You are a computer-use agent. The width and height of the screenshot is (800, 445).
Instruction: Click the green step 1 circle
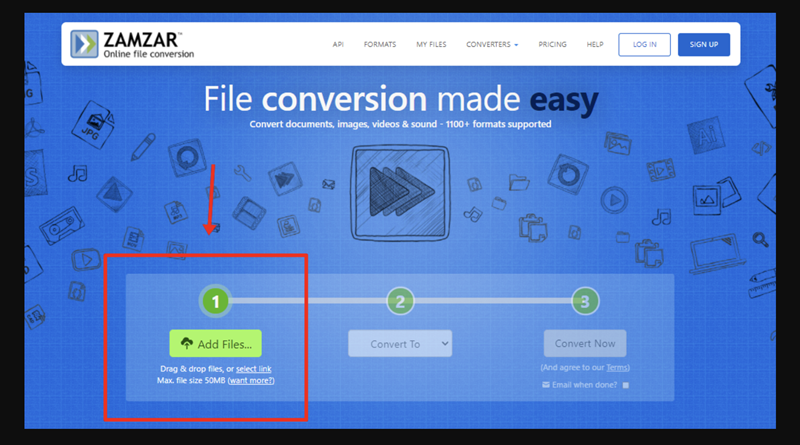(x=216, y=300)
